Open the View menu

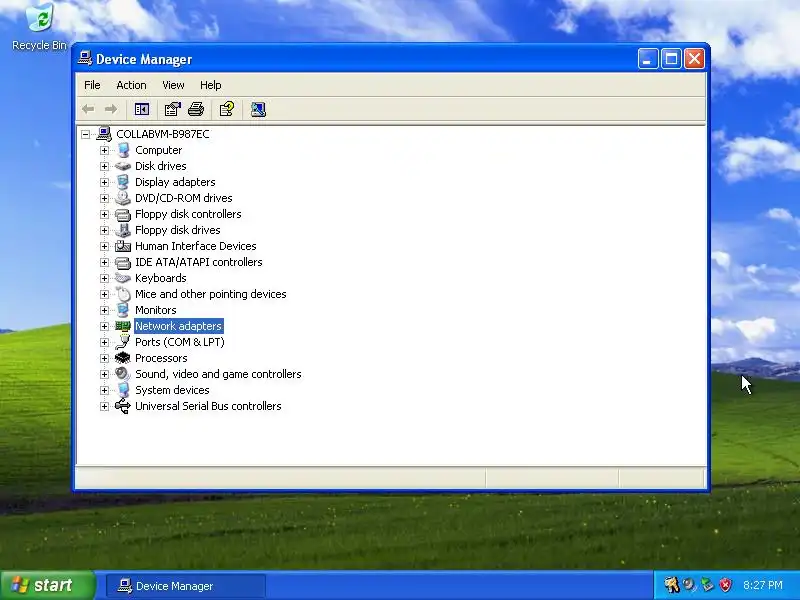173,85
